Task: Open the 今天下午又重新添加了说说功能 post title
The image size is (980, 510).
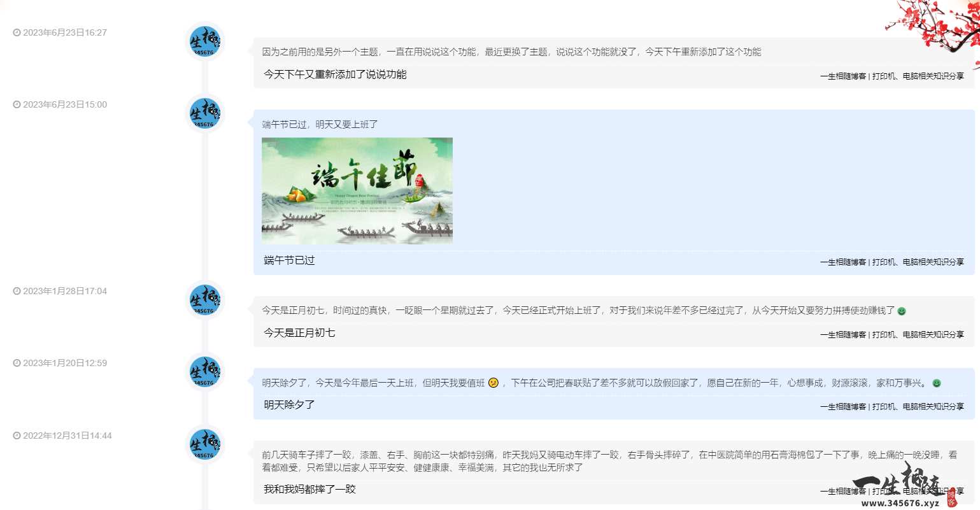Action: (336, 74)
